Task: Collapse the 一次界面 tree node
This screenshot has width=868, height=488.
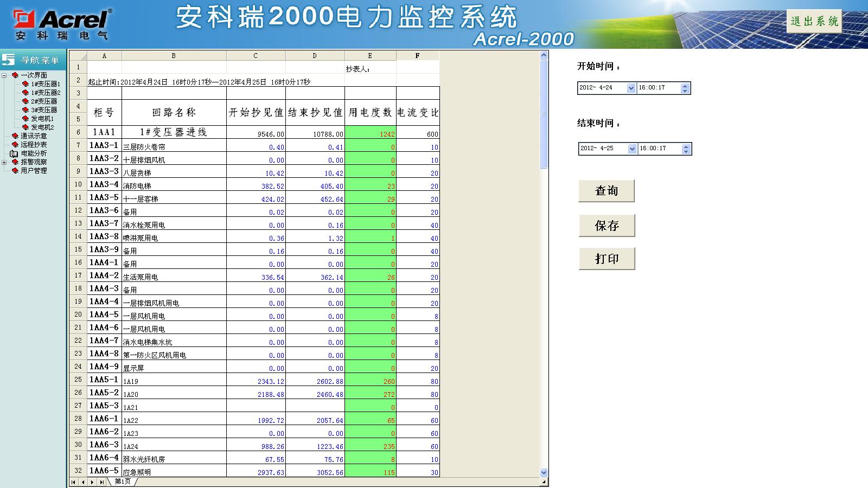Action: [x=4, y=75]
